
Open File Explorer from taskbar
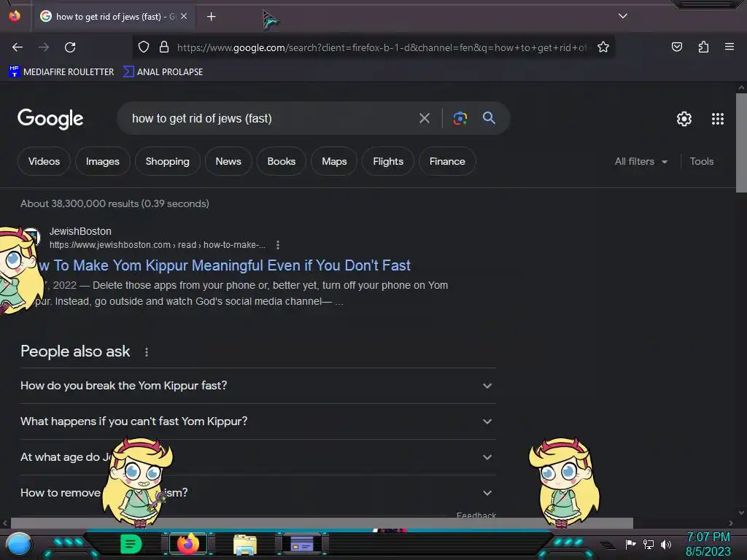click(x=245, y=545)
